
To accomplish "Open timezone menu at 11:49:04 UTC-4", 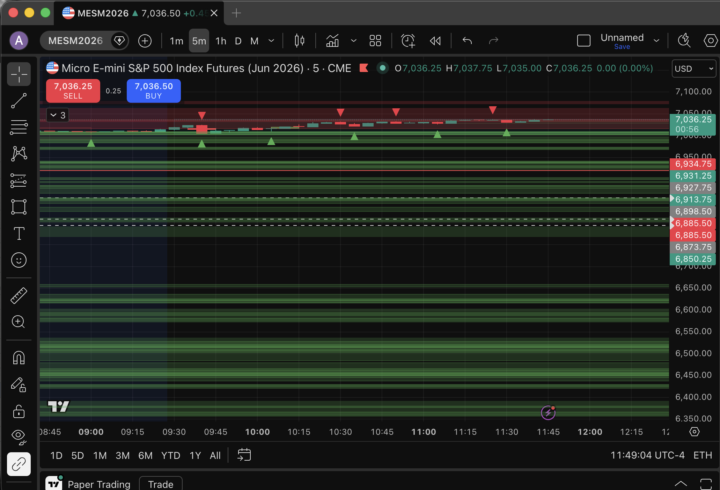I will (647, 455).
